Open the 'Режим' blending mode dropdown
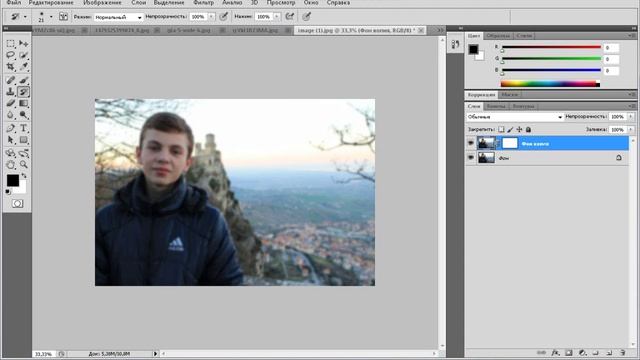The width and height of the screenshot is (640, 360). point(118,17)
